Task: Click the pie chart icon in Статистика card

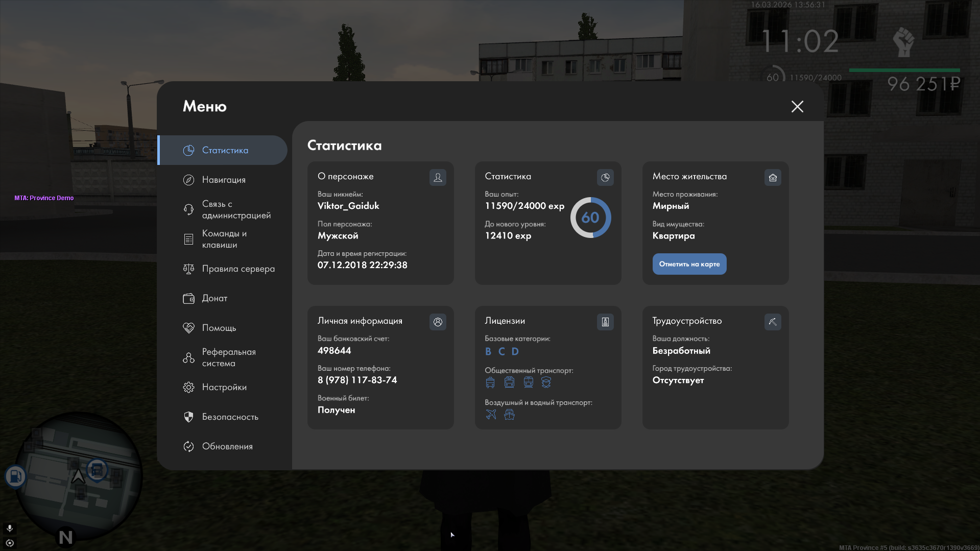Action: pos(605,177)
